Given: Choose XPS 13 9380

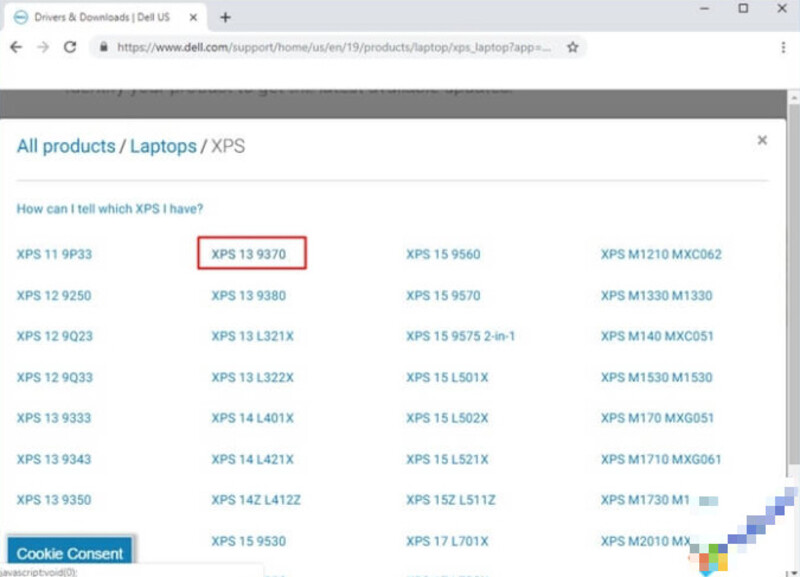Looking at the screenshot, I should click(249, 295).
